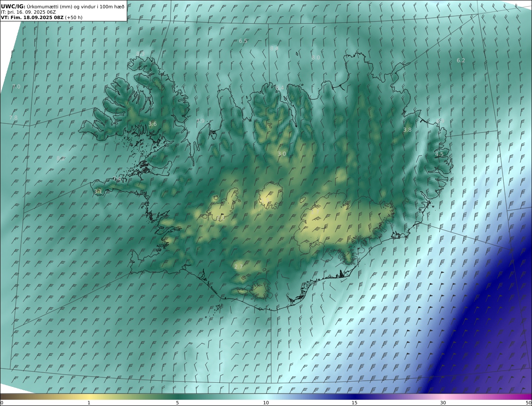Click the 0 tick on the color scale
This screenshot has width=532, height=406.
pos(2,403)
